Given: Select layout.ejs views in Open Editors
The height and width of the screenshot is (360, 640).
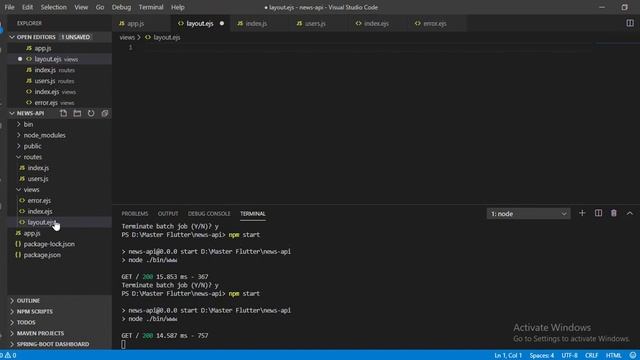Looking at the screenshot, I should tap(60, 59).
